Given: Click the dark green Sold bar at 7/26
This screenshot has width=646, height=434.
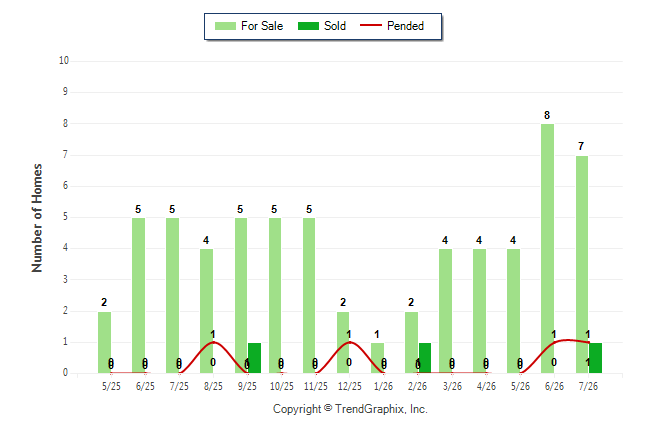Looking at the screenshot, I should [x=595, y=358].
